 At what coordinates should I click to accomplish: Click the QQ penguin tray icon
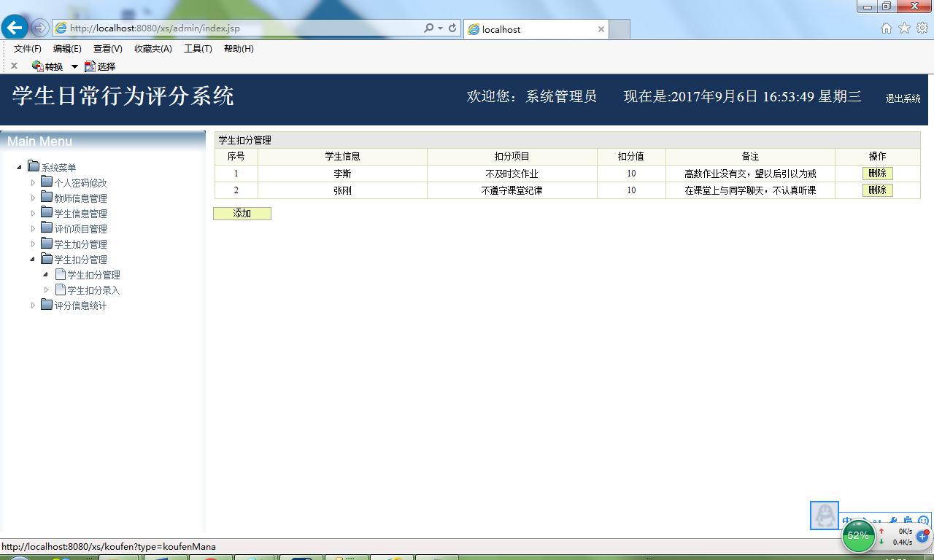[x=825, y=515]
